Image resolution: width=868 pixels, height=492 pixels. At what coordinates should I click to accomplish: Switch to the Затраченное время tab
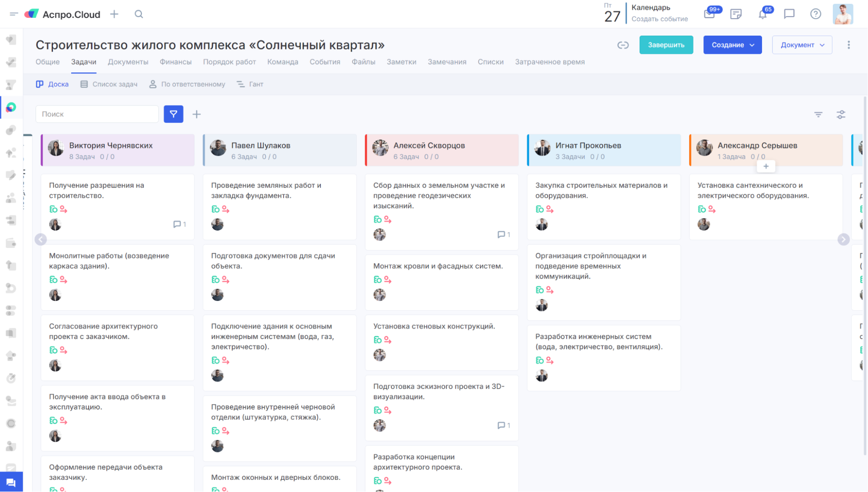point(550,62)
